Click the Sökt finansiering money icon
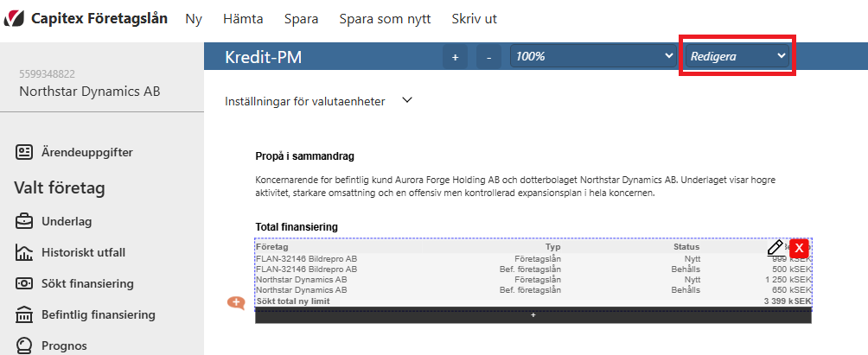868x355 pixels. point(24,283)
